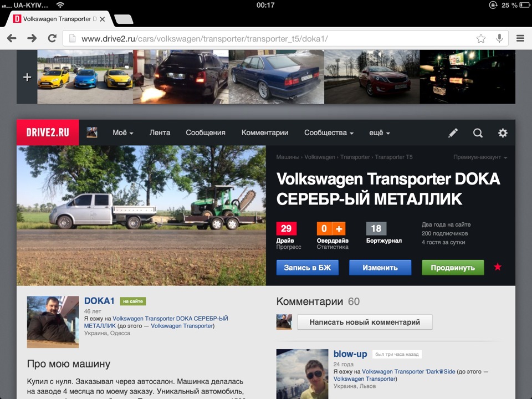Expand the ещё dropdown menu
Image resolution: width=532 pixels, height=399 pixels.
coord(379,132)
